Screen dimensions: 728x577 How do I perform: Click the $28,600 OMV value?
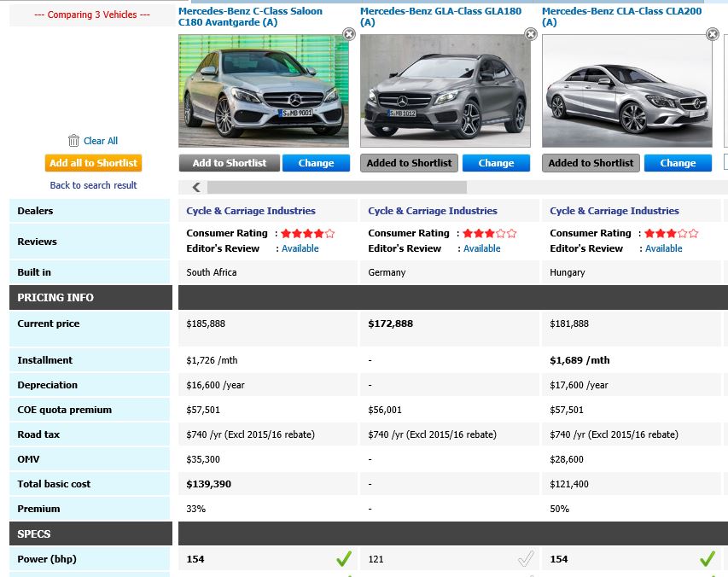click(567, 459)
